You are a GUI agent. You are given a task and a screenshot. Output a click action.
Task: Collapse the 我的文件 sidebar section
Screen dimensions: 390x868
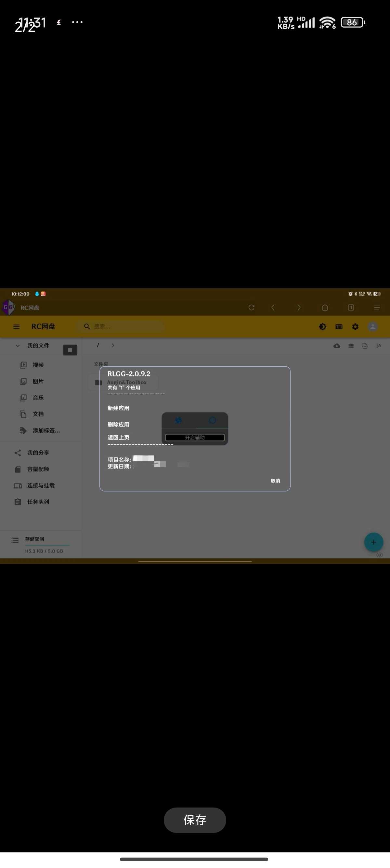pos(18,346)
